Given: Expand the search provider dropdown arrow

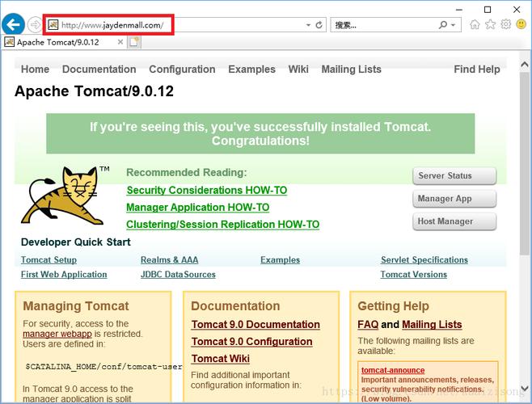Looking at the screenshot, I should (x=454, y=25).
